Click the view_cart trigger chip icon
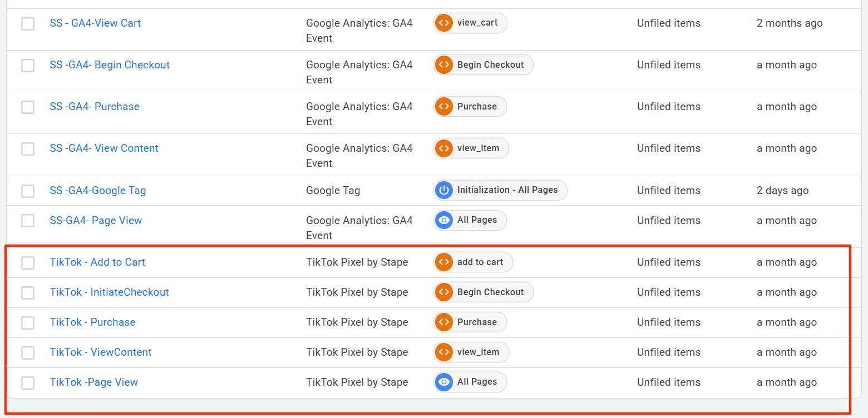Image resolution: width=868 pixels, height=418 pixels. pyautogui.click(x=444, y=23)
